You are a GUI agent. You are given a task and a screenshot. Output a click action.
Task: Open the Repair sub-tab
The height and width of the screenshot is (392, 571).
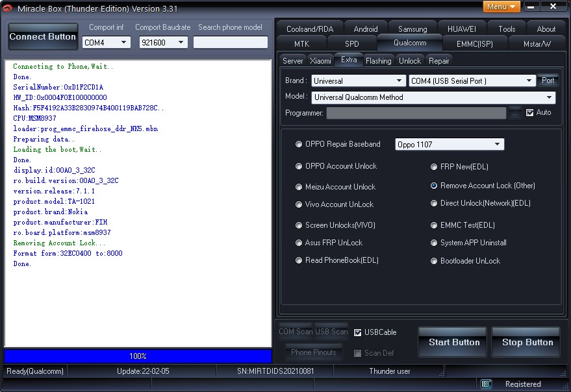tap(439, 61)
